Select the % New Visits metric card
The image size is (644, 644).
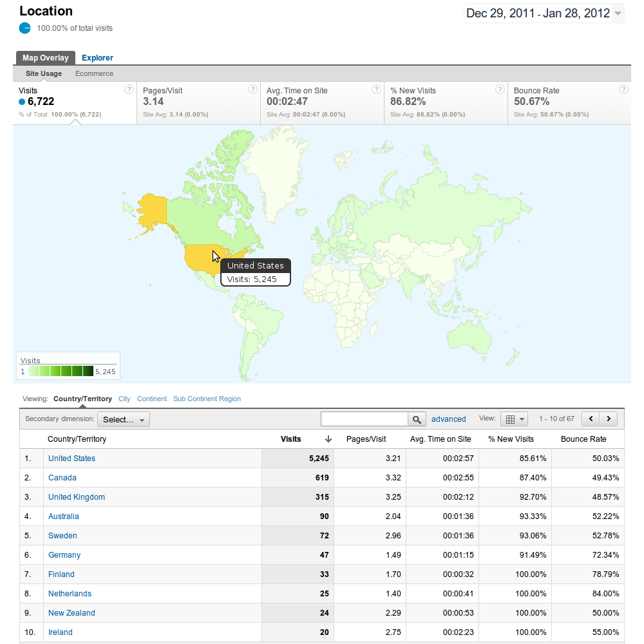coord(446,102)
